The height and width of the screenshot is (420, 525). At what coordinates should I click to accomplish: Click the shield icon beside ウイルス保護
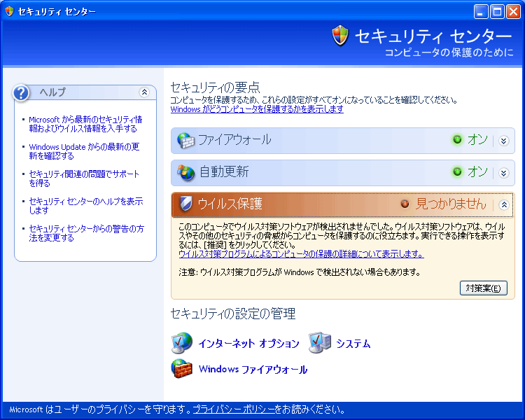pos(185,204)
